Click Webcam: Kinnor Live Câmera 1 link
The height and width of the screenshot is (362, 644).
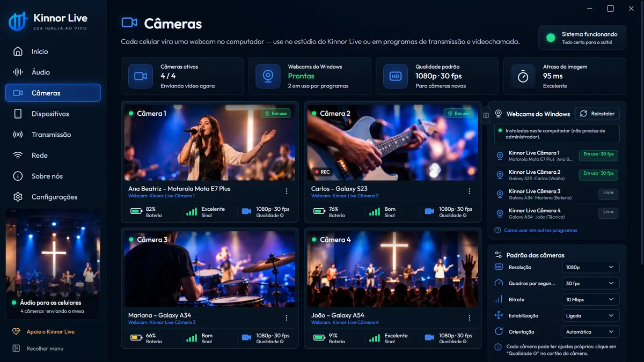[x=162, y=196]
